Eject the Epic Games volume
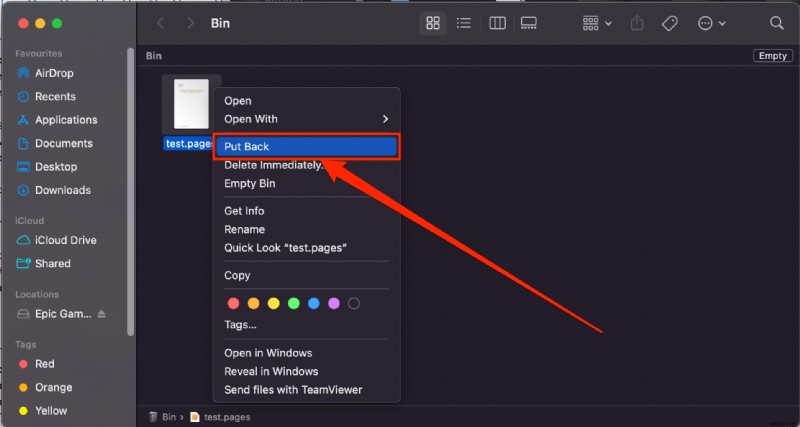The height and width of the screenshot is (427, 800). (x=102, y=314)
